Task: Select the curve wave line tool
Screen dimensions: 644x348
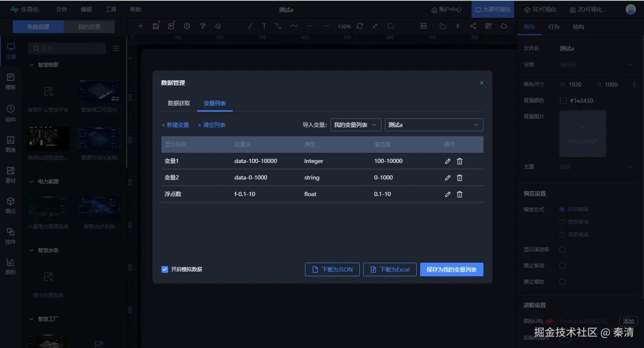Action: click(294, 26)
